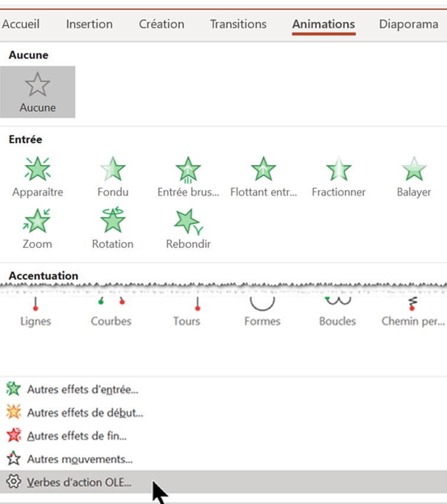Click Verbes d'action OLE option

(79, 482)
